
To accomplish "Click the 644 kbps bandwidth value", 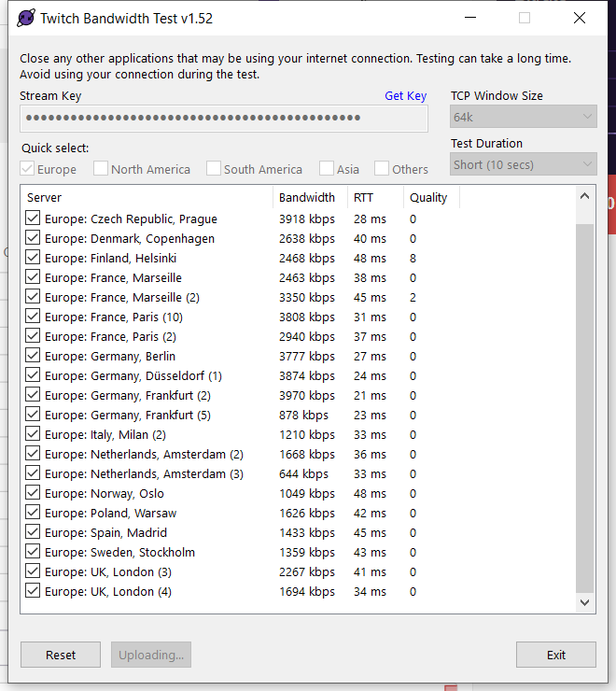I will coord(303,473).
